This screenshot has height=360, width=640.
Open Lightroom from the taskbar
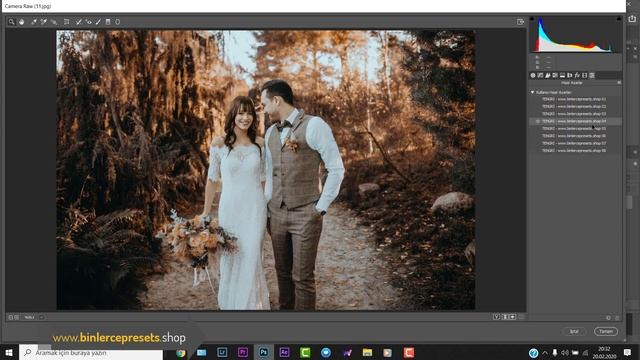pyautogui.click(x=222, y=352)
